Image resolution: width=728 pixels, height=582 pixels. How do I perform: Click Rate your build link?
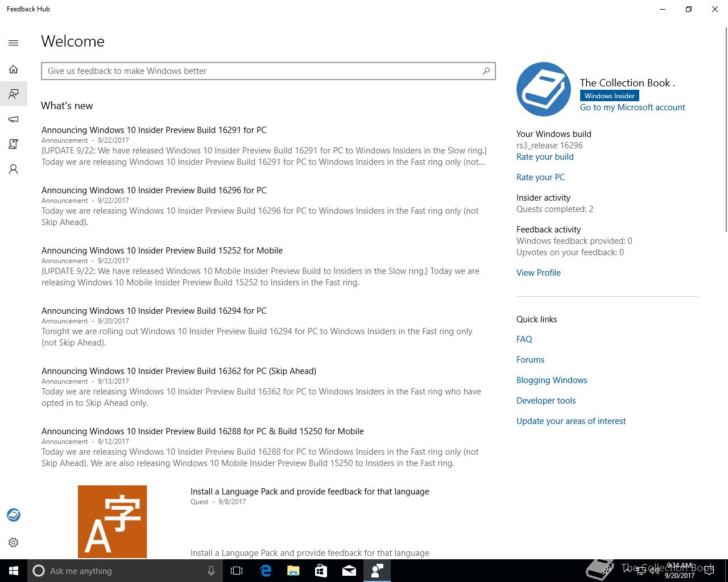coord(545,157)
